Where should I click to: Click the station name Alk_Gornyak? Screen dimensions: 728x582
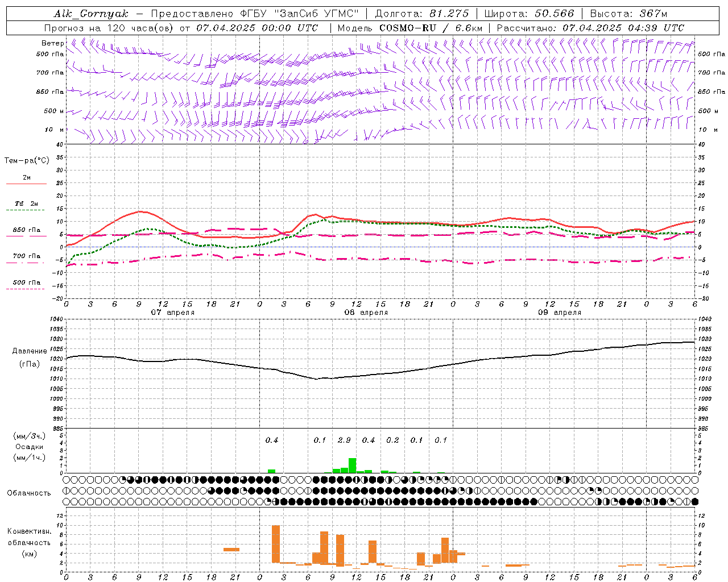pyautogui.click(x=91, y=14)
